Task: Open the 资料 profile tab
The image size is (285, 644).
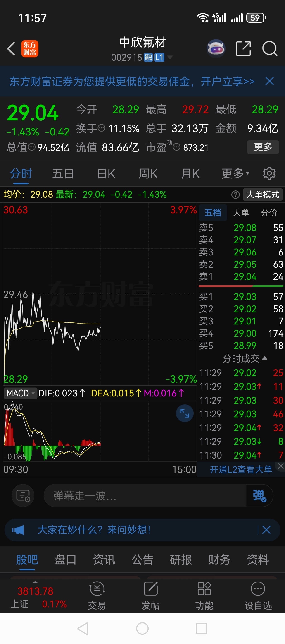Action: (258, 560)
